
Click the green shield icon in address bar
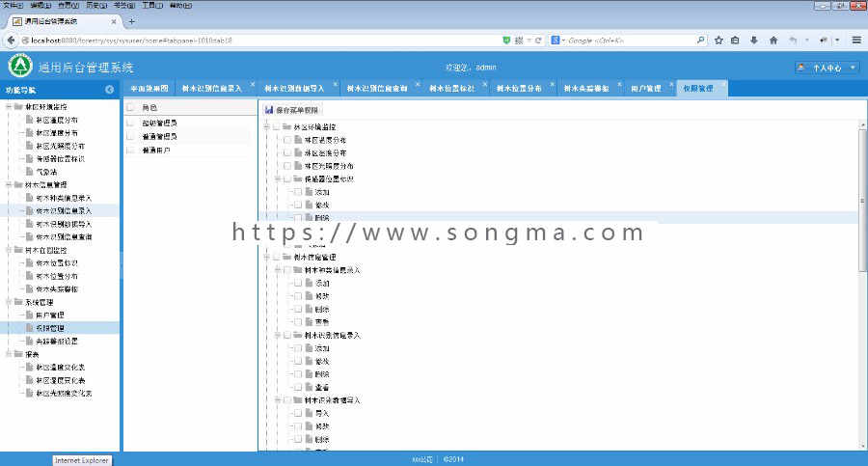(506, 41)
